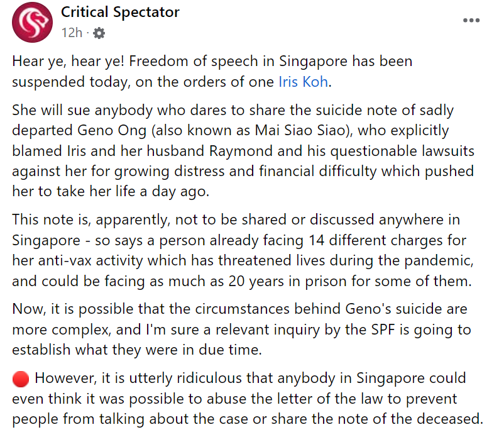The height and width of the screenshot is (432, 504).
Task: Click the gear audience icon beside timestamp
Action: (99, 33)
